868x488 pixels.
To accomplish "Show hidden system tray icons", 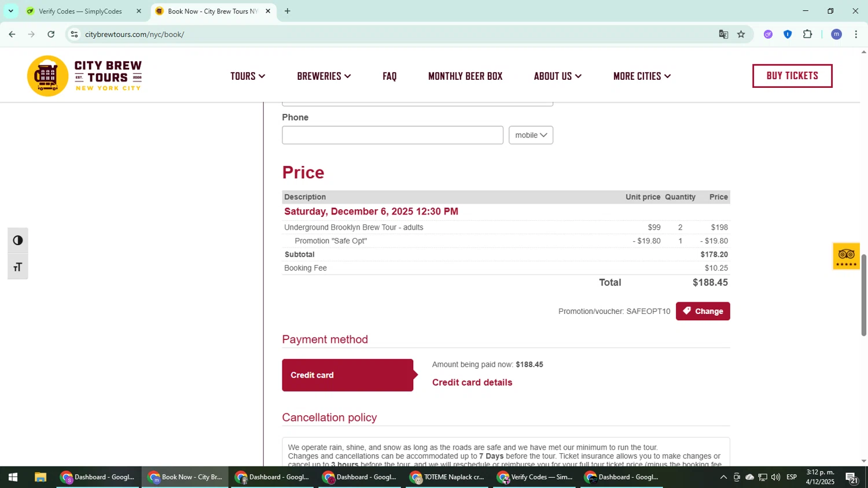I will [x=723, y=477].
